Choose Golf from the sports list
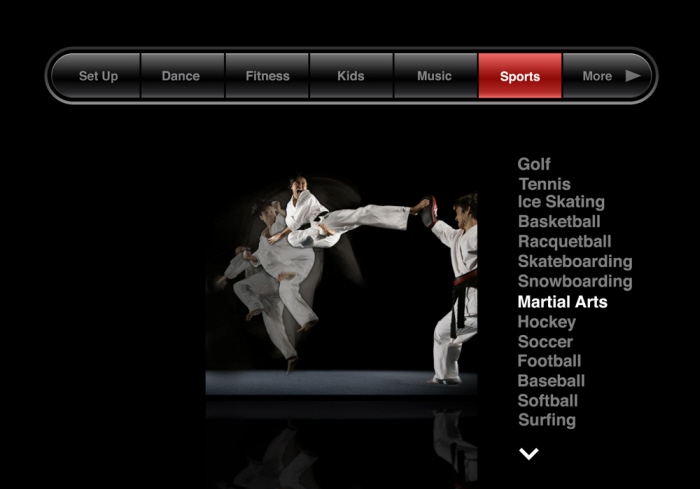This screenshot has width=700, height=489. pyautogui.click(x=534, y=164)
